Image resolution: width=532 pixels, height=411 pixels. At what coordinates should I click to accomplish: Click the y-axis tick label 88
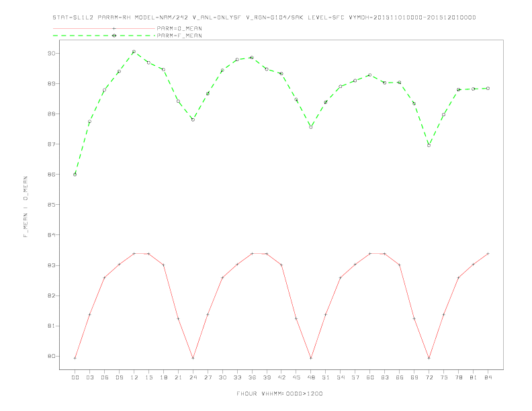click(x=52, y=114)
